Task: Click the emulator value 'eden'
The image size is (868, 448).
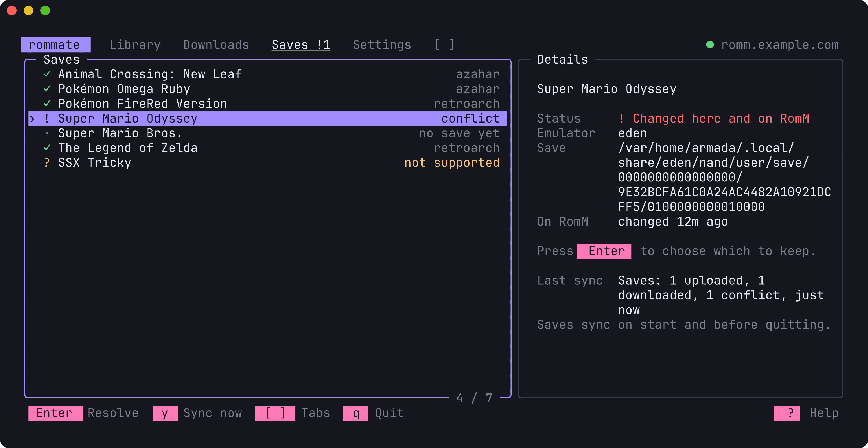Action: [x=632, y=133]
